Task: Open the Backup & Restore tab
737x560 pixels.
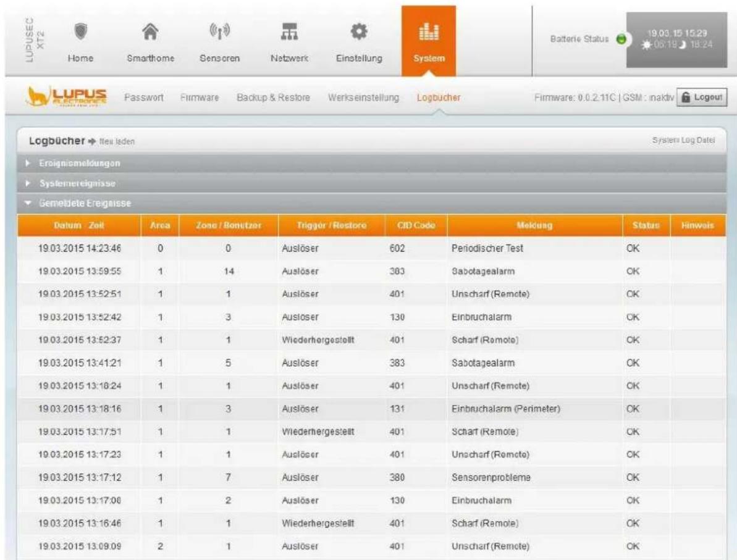Action: click(x=273, y=98)
